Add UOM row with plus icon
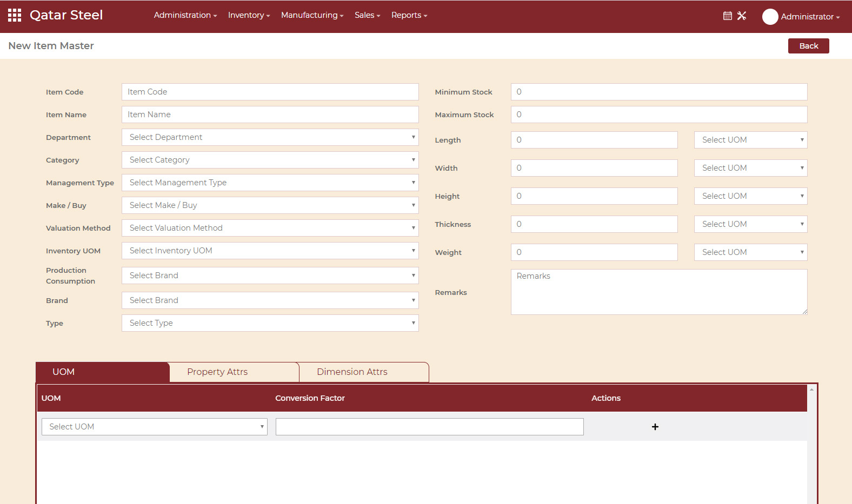 [x=655, y=427]
